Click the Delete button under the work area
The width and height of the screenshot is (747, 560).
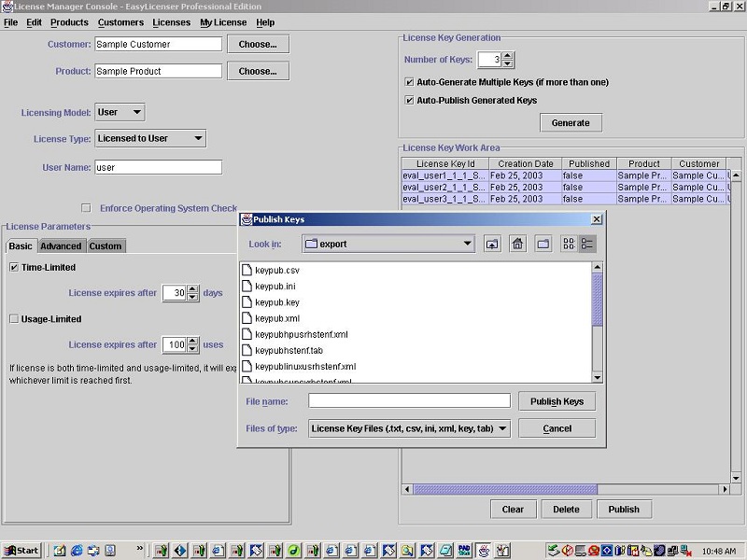[567, 510]
